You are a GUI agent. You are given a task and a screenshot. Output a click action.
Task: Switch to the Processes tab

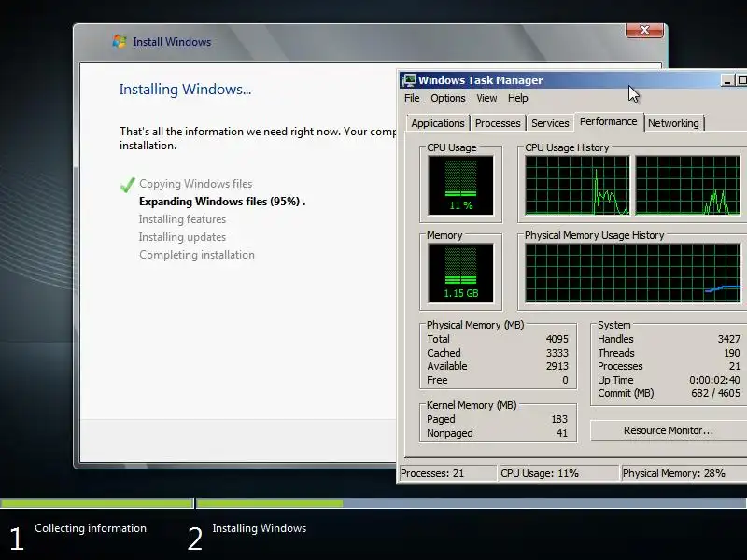point(498,123)
